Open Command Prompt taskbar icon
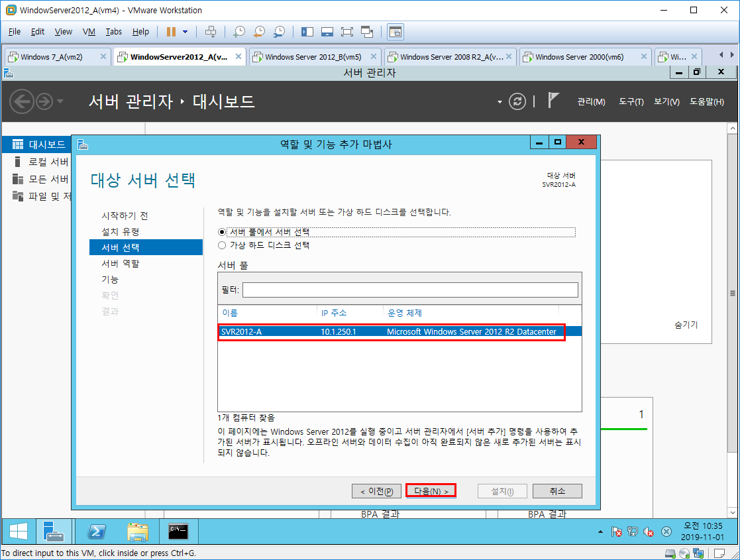740x560 pixels. [178, 532]
